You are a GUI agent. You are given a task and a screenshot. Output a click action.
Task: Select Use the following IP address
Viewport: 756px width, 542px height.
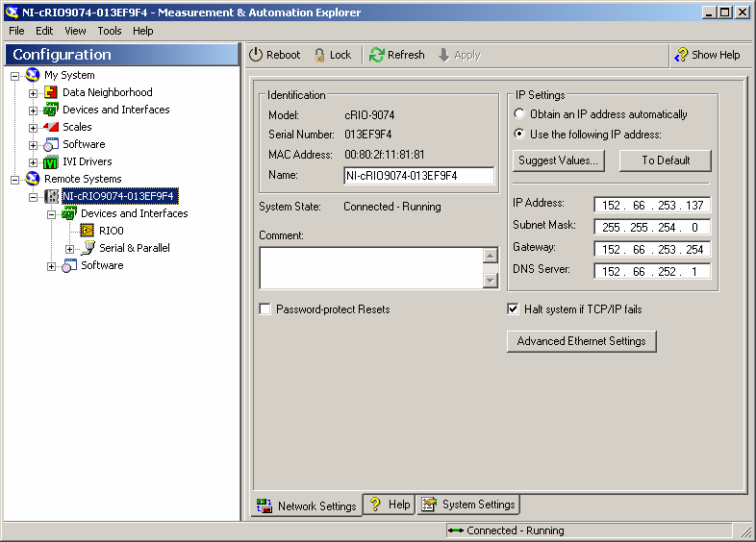click(x=519, y=134)
